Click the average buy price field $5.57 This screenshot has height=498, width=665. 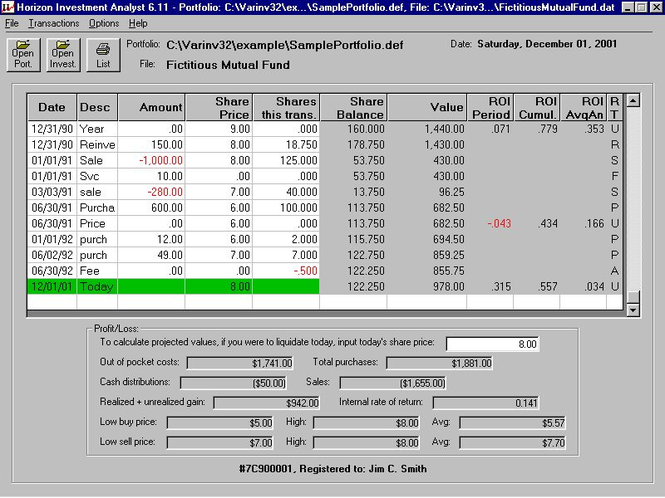tap(512, 423)
